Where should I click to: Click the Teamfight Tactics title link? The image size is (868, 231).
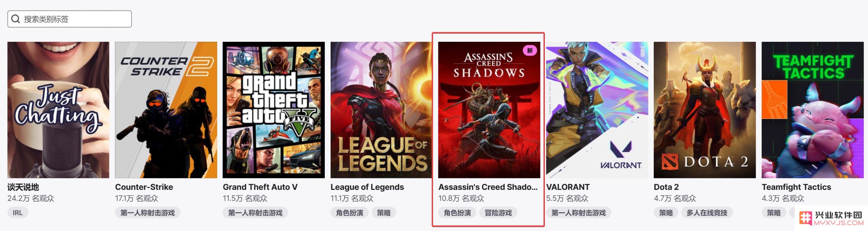[796, 187]
